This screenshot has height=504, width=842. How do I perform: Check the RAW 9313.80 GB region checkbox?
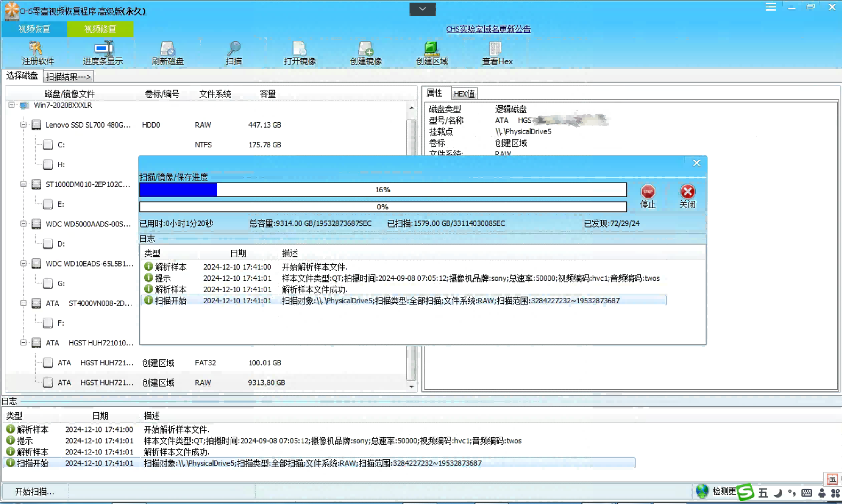pyautogui.click(x=48, y=383)
